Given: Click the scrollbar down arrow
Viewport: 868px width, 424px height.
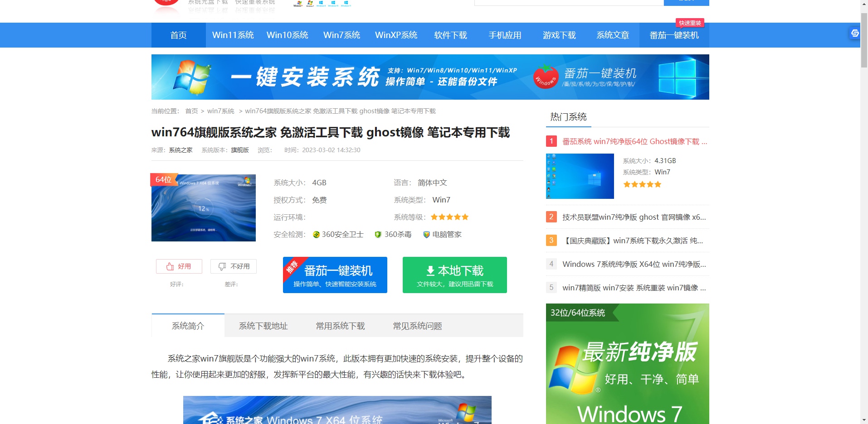Looking at the screenshot, I should click(864, 420).
